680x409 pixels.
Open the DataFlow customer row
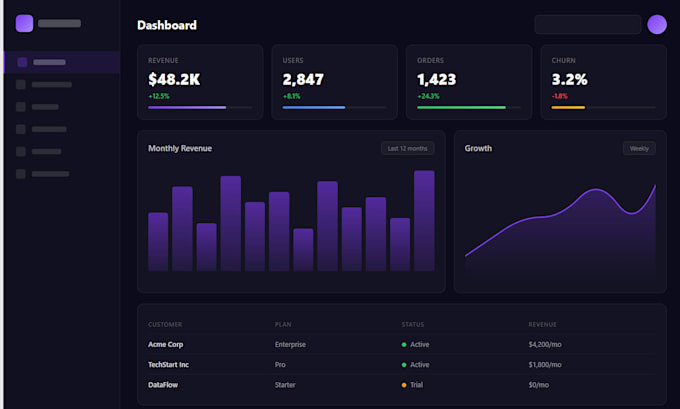tap(402, 385)
